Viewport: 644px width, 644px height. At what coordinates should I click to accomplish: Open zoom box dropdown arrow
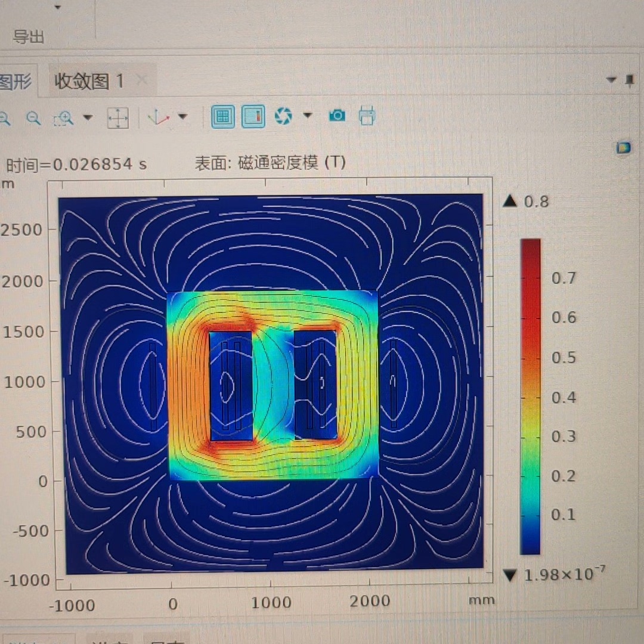point(88,118)
